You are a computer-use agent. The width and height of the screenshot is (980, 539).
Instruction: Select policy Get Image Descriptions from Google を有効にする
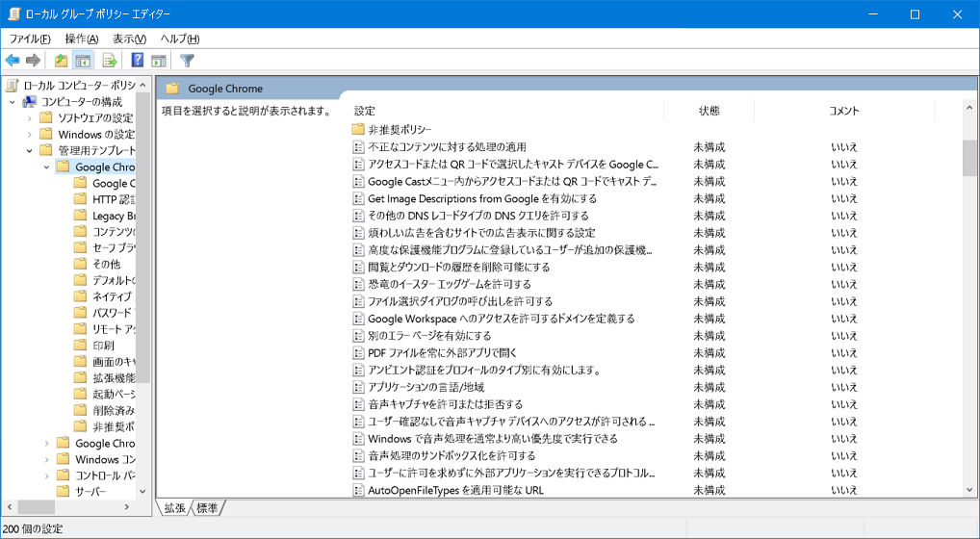tap(482, 198)
